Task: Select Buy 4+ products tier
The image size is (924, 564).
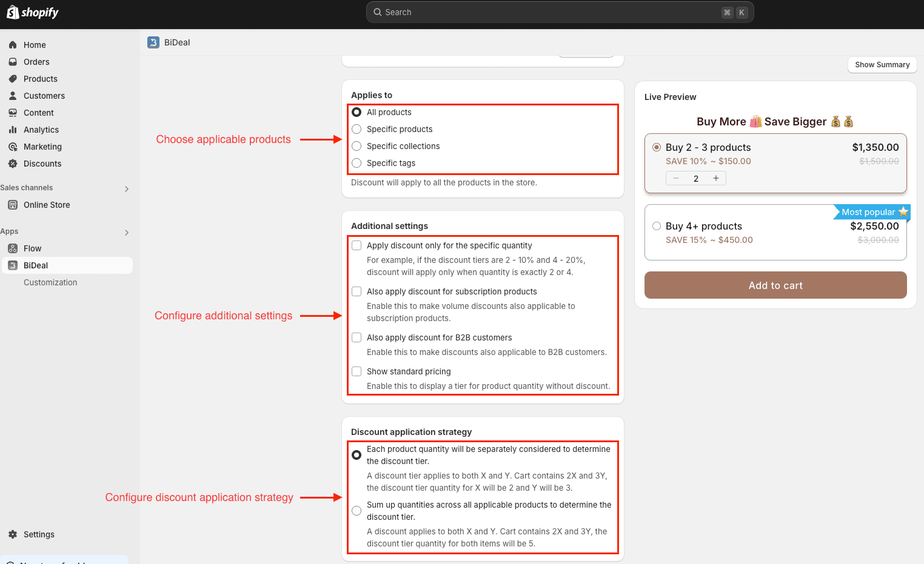Action: [x=657, y=226]
